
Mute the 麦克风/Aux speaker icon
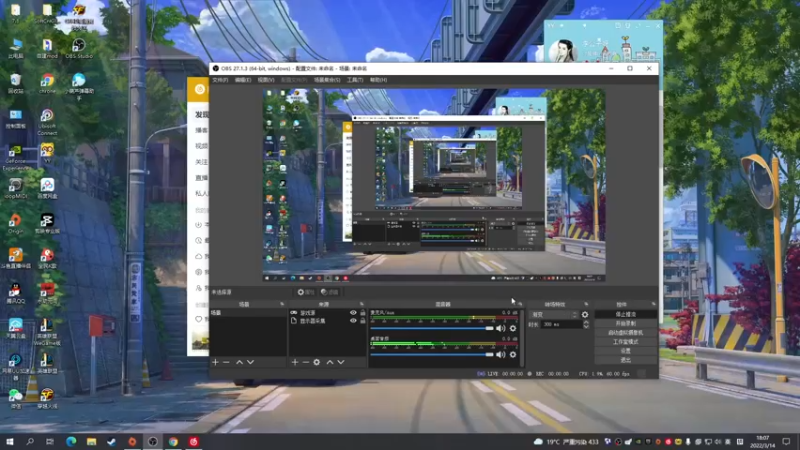tap(501, 328)
